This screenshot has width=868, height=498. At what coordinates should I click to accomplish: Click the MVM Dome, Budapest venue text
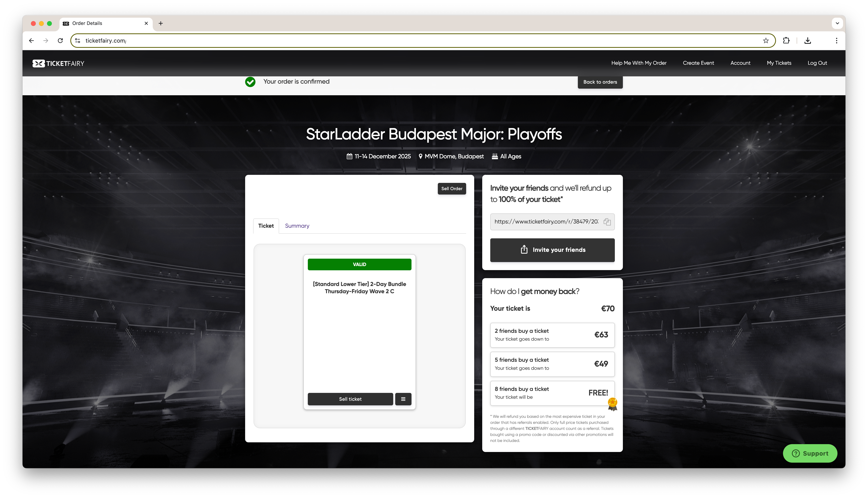click(454, 156)
